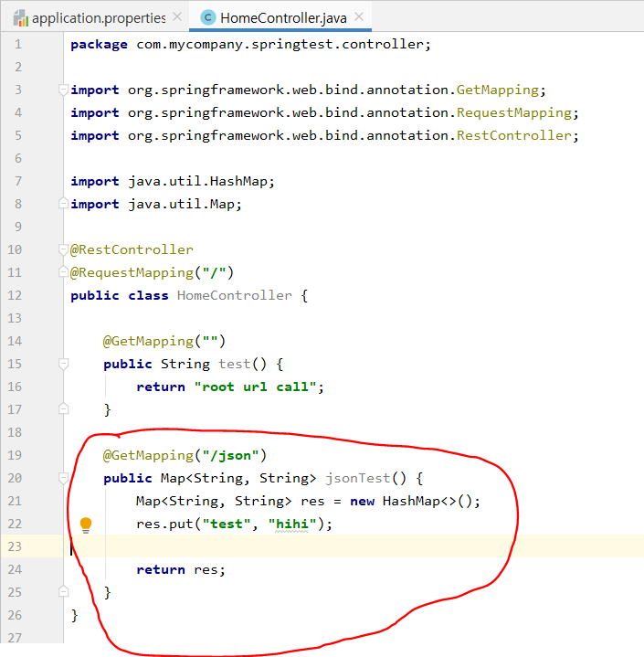The width and height of the screenshot is (644, 657).
Task: Click the fold end marker on line 17
Action: [63, 408]
